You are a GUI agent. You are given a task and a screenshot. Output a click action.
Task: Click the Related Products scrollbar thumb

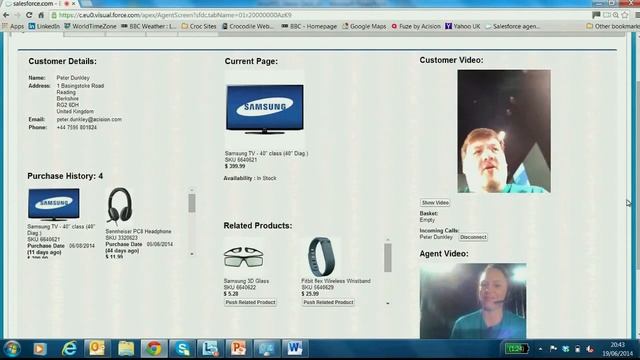click(388, 258)
